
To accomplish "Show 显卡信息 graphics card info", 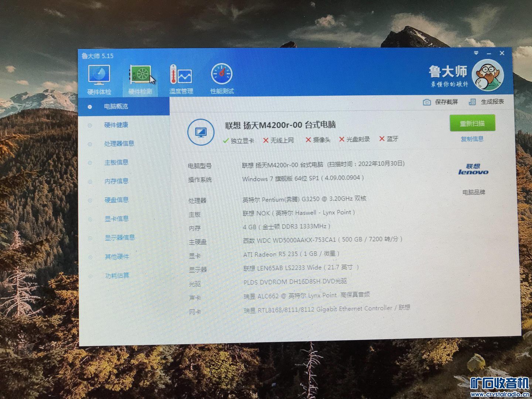I will [116, 219].
